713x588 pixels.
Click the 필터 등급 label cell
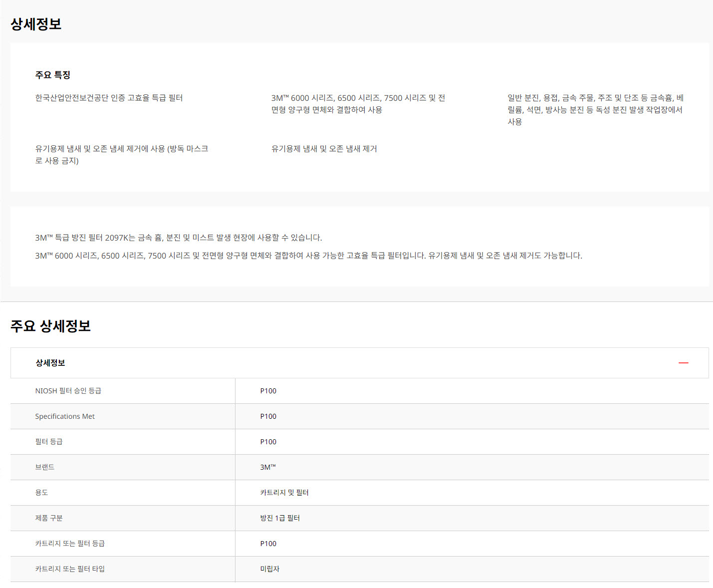pos(123,442)
